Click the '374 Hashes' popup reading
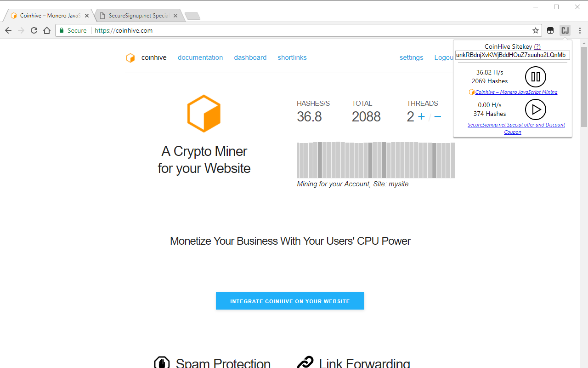 pyautogui.click(x=490, y=114)
